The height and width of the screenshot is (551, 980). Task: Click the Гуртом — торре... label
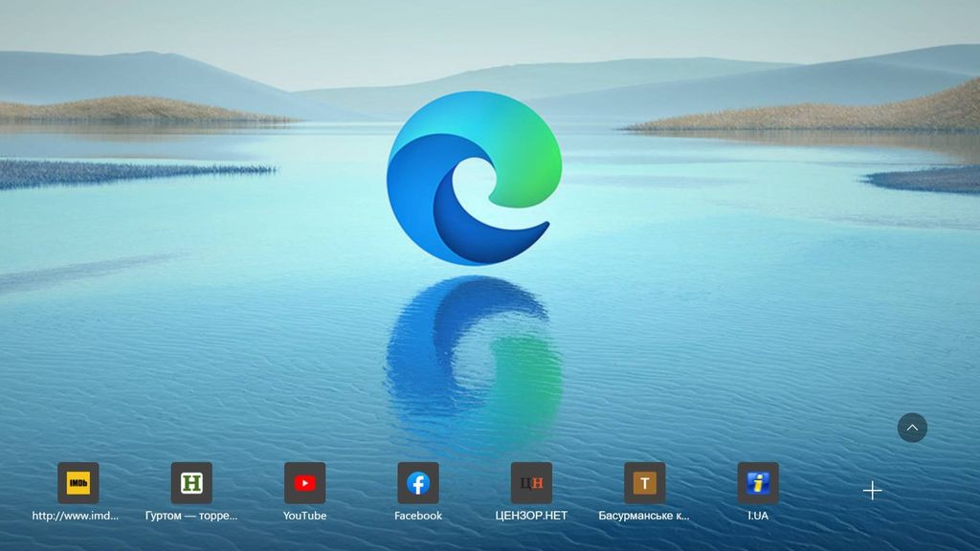coord(192,516)
